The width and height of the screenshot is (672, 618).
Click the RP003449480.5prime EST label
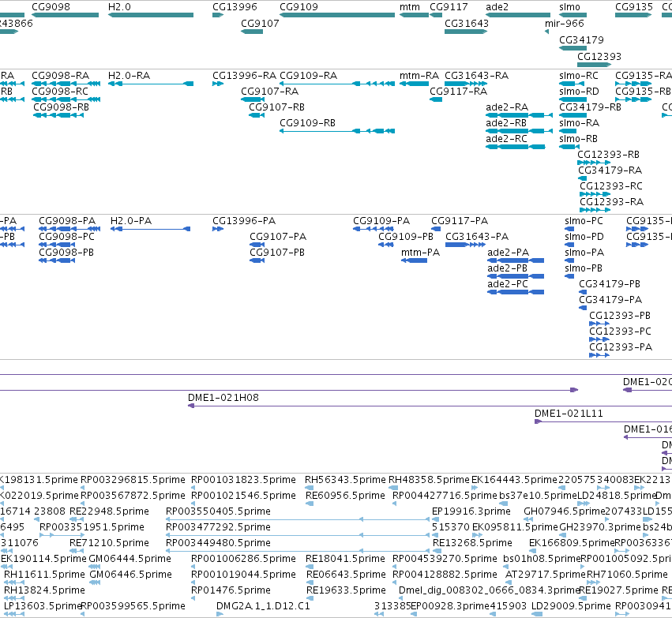[218, 542]
